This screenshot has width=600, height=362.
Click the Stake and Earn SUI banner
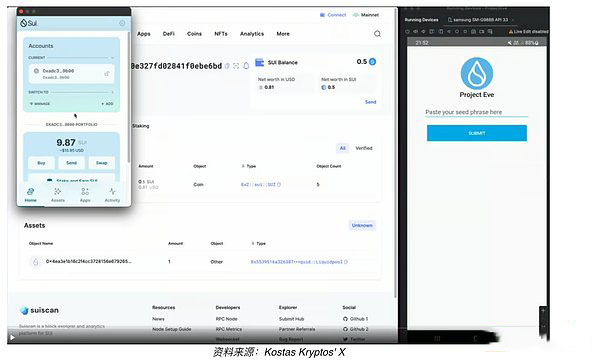point(72,179)
